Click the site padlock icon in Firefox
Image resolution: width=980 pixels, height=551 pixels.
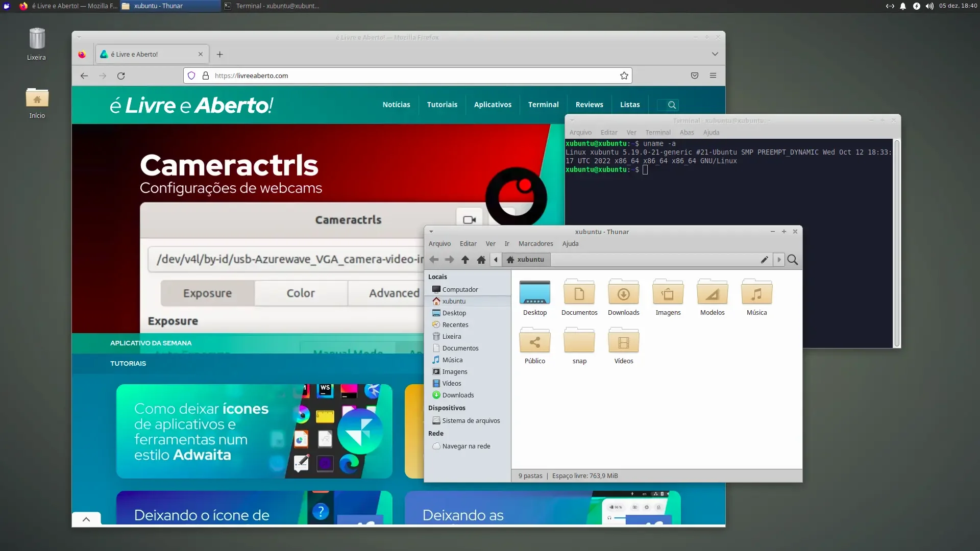click(206, 76)
